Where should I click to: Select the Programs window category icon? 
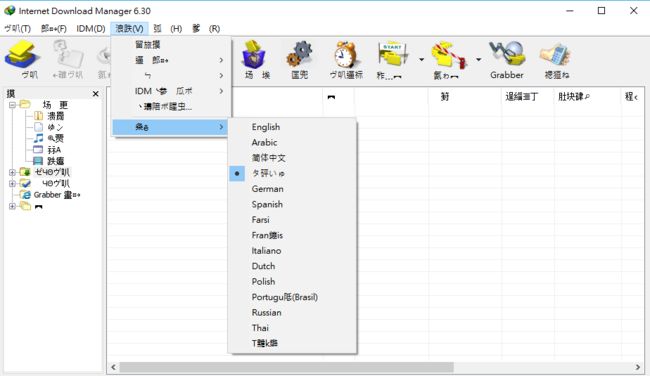click(x=38, y=150)
